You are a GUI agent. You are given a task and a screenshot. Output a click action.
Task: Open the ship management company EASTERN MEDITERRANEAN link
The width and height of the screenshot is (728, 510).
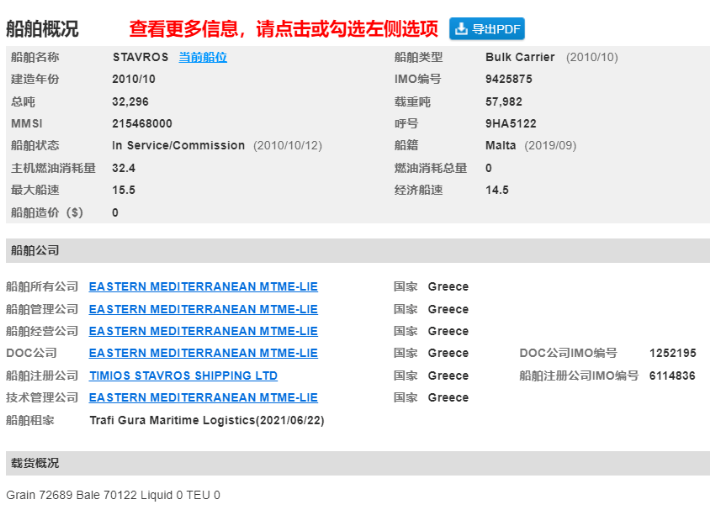(203, 309)
